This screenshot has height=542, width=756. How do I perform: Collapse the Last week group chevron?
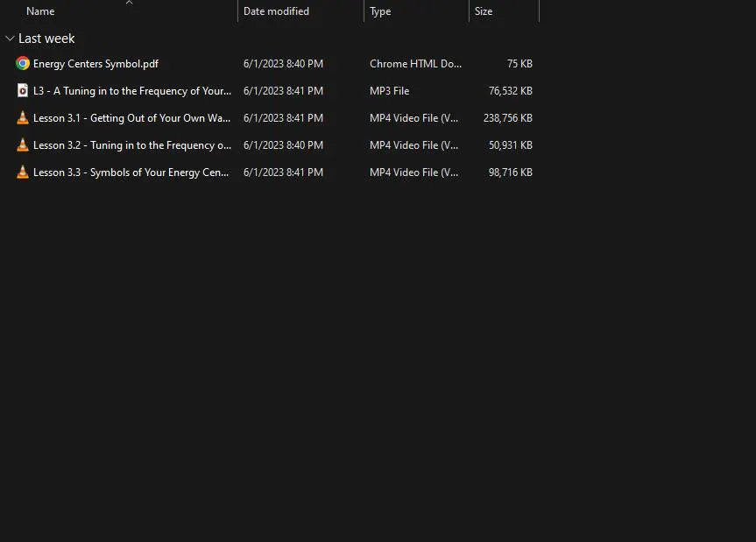coord(10,39)
